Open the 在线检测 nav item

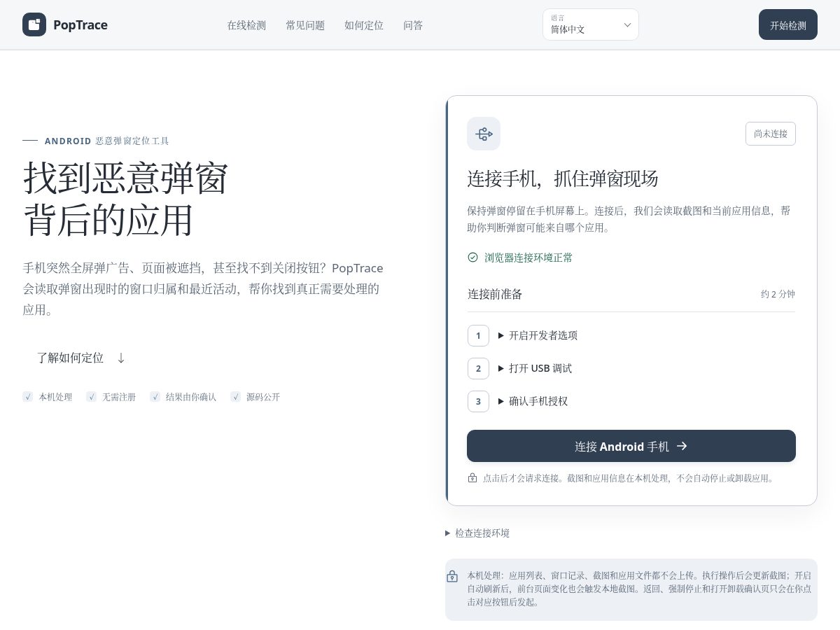(x=246, y=25)
